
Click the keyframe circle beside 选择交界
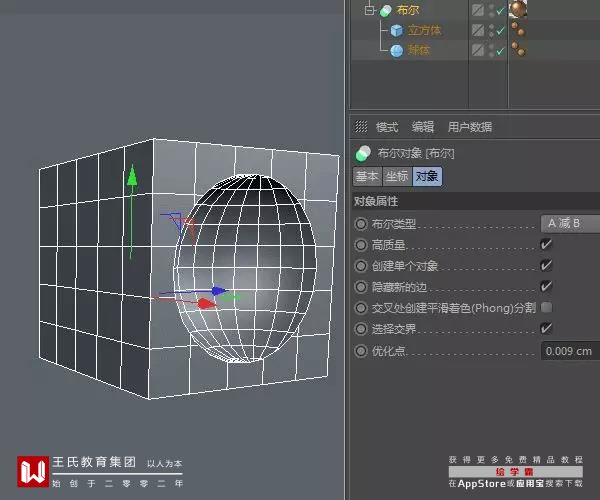pyautogui.click(x=361, y=329)
